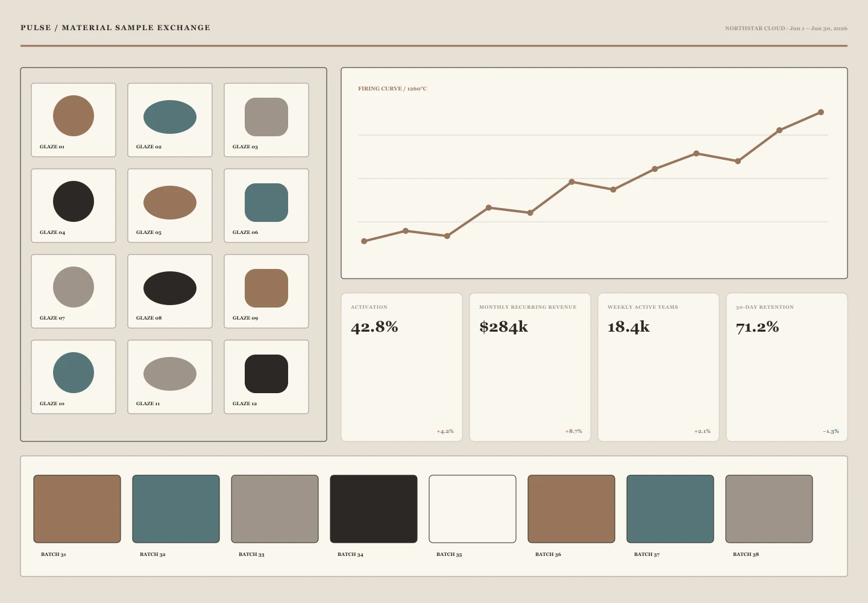
Task: Click the Batch 37 teal sample tile
Action: (670, 509)
